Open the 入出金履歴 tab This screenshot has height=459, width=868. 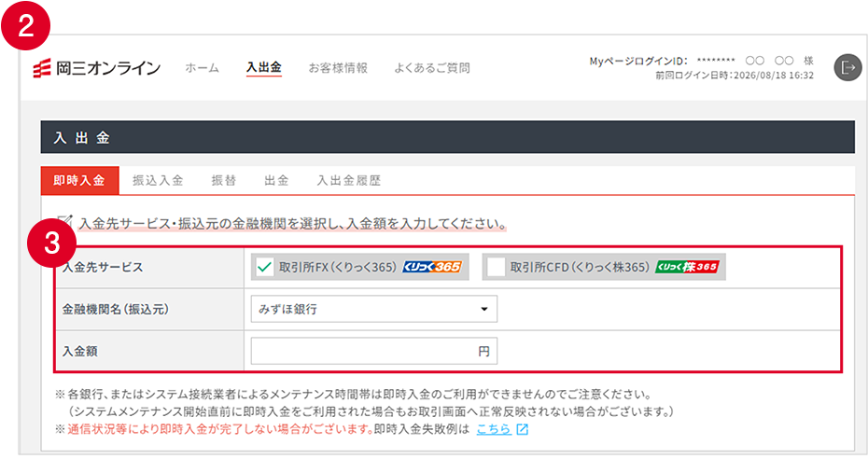point(349,180)
